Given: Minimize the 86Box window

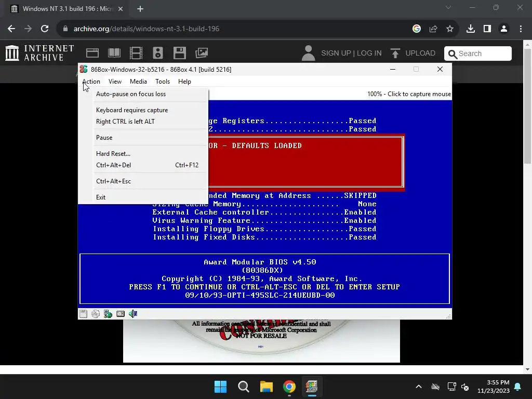Looking at the screenshot, I should click(x=393, y=69).
